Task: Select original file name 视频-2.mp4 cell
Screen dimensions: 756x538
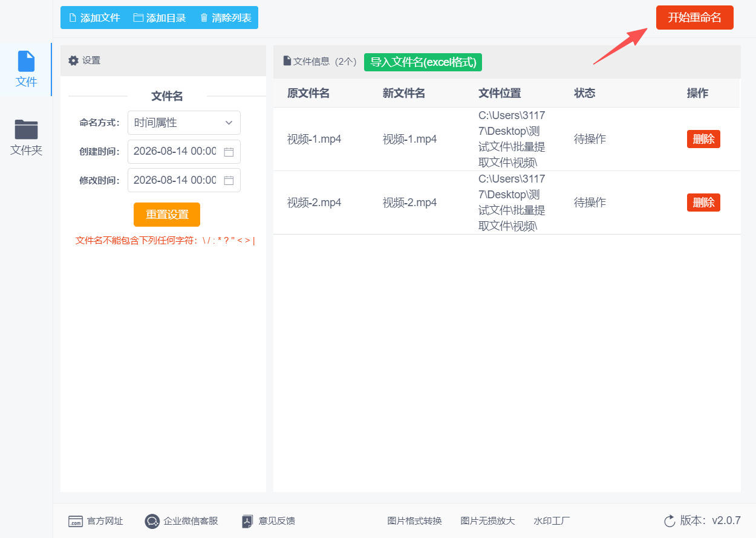Action: 314,203
